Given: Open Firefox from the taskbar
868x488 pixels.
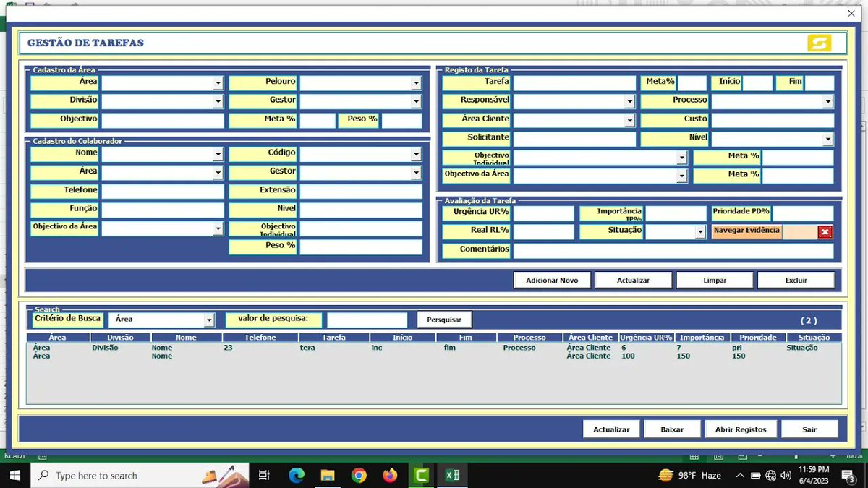Looking at the screenshot, I should (391, 475).
